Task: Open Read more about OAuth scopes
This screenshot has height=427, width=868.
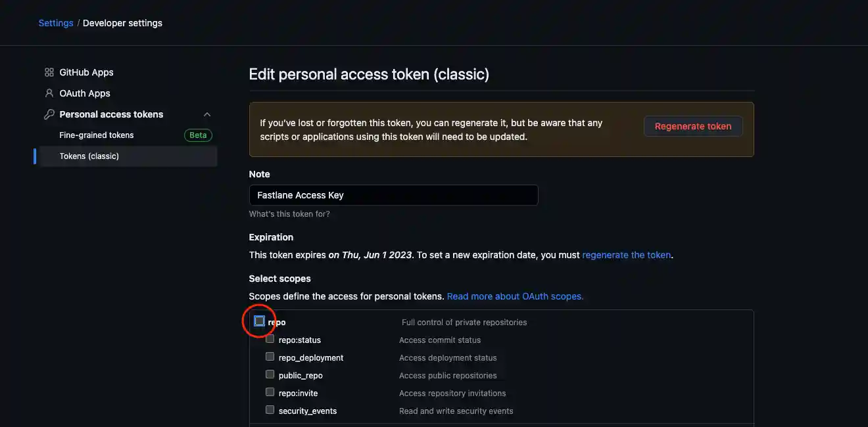Action: coord(514,296)
